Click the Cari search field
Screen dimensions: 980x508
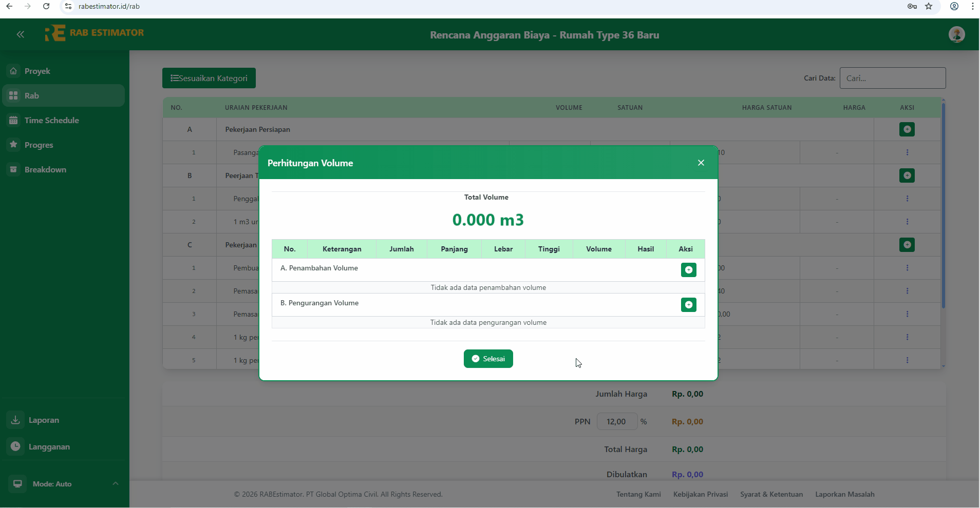point(893,78)
